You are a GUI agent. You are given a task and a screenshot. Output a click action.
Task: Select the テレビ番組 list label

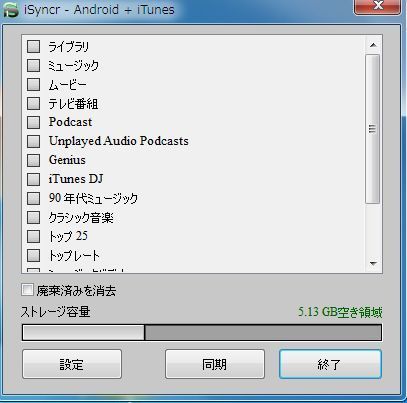pos(73,104)
